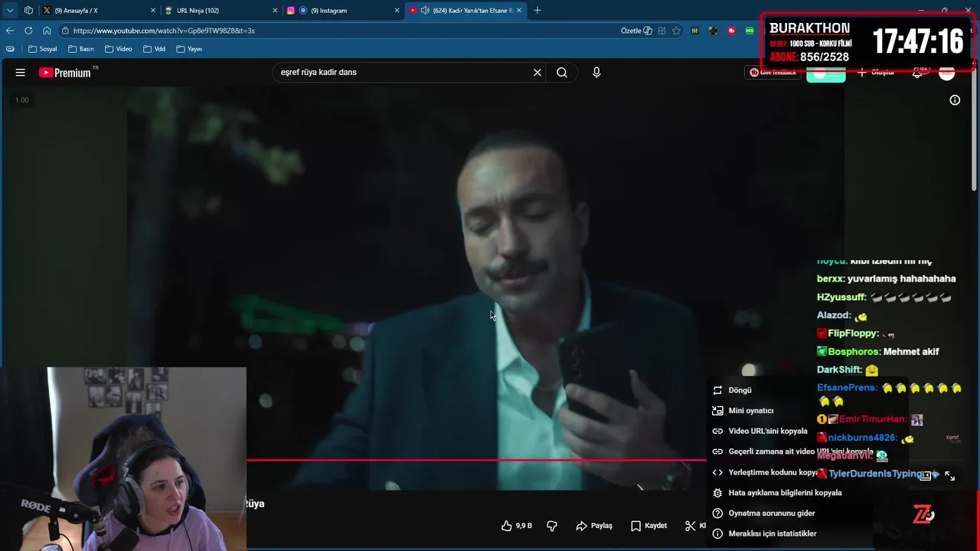The height and width of the screenshot is (551, 980).
Task: Clear the search text with the X icon
Action: coord(537,73)
